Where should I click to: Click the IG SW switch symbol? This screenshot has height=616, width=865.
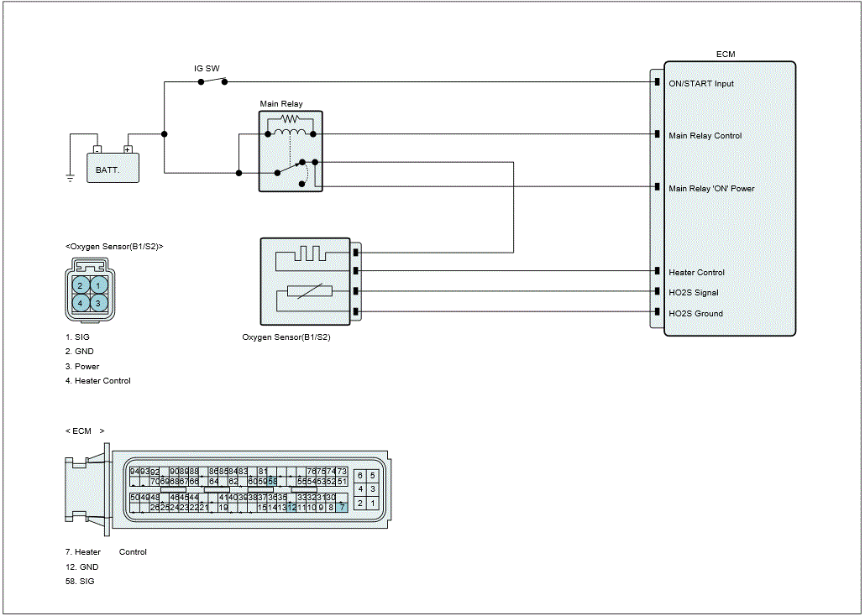pos(213,81)
